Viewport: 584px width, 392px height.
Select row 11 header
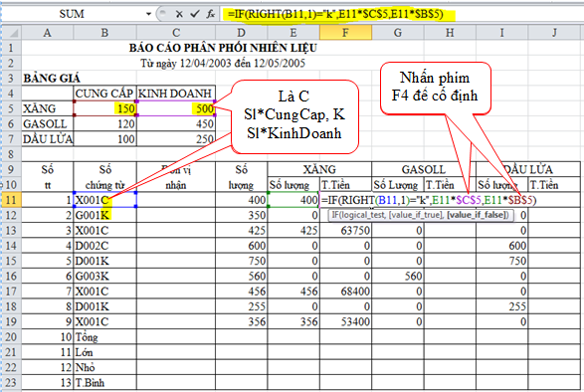tap(11, 200)
